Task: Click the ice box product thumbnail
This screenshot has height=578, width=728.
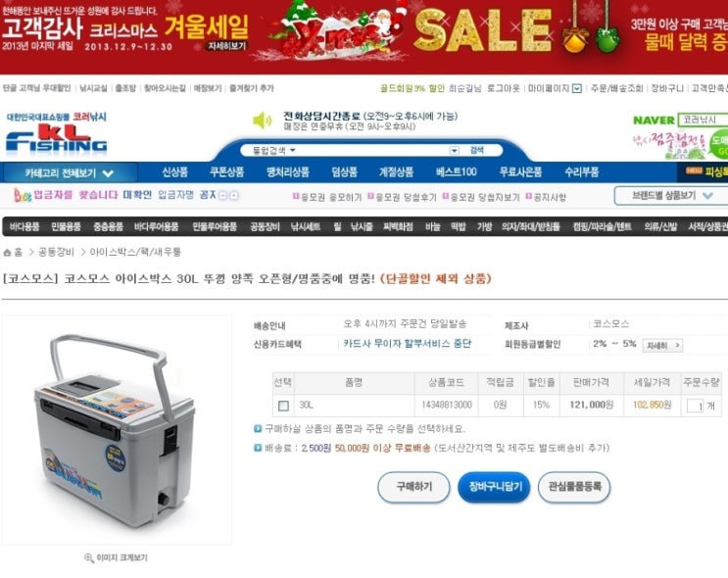Action: pyautogui.click(x=116, y=429)
